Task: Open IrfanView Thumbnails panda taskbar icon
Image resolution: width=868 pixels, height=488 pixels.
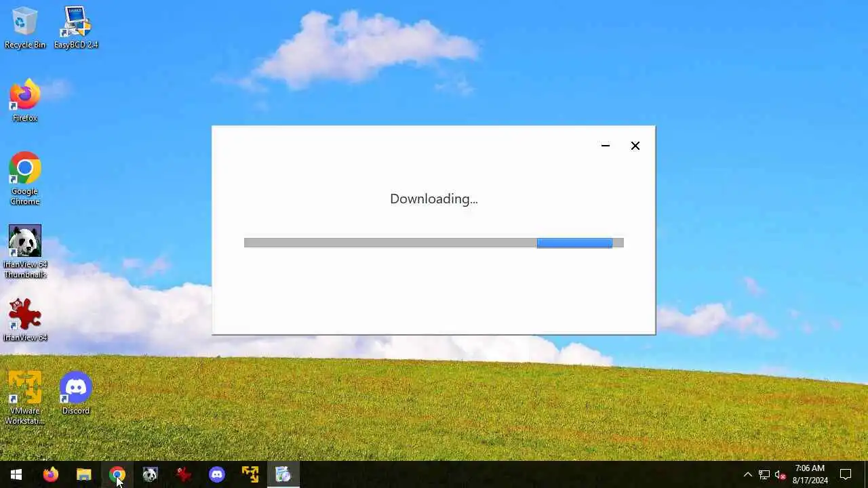Action: (x=150, y=474)
